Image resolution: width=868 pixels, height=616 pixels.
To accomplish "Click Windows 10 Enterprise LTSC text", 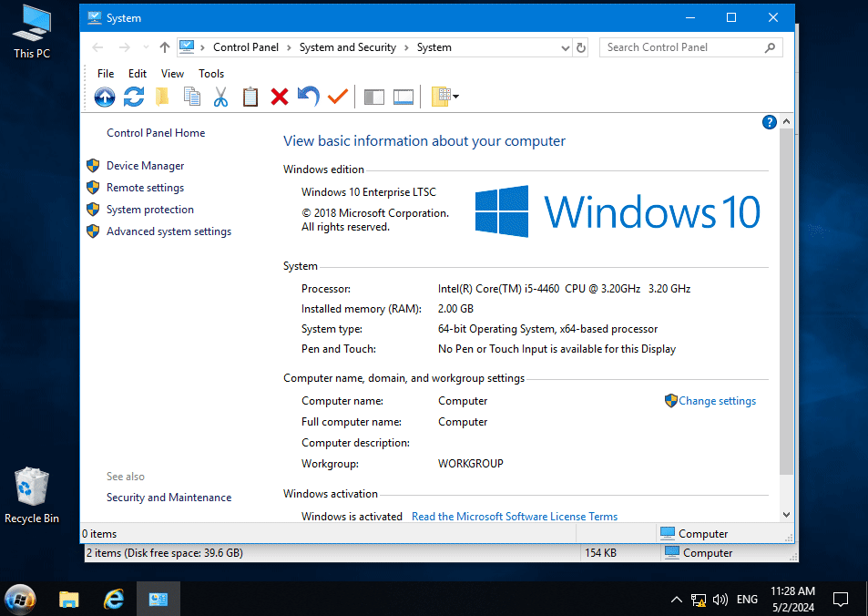I will point(369,192).
